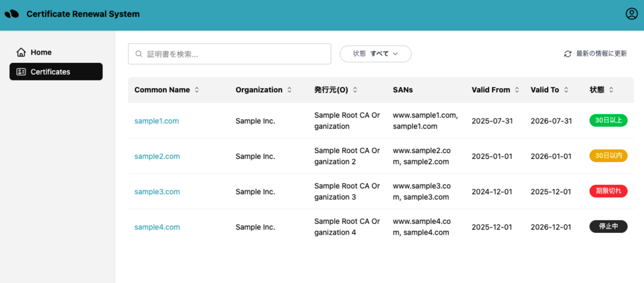Click the red 期限切れ status badge
The image size is (644, 283).
[x=608, y=191]
